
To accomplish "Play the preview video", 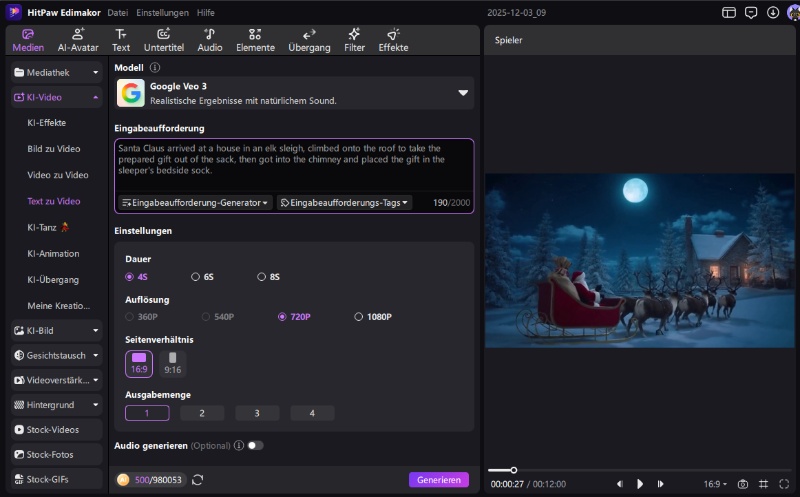I will tap(640, 484).
